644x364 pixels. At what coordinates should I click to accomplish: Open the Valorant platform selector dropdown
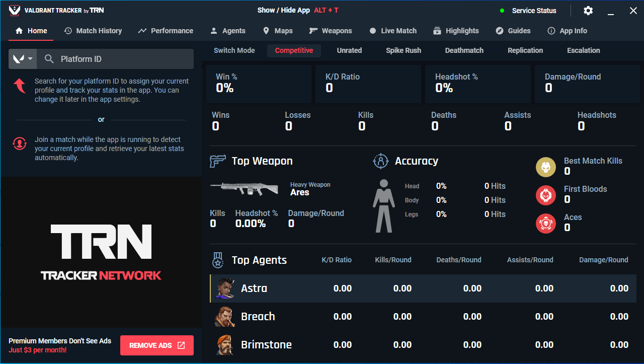tap(23, 59)
